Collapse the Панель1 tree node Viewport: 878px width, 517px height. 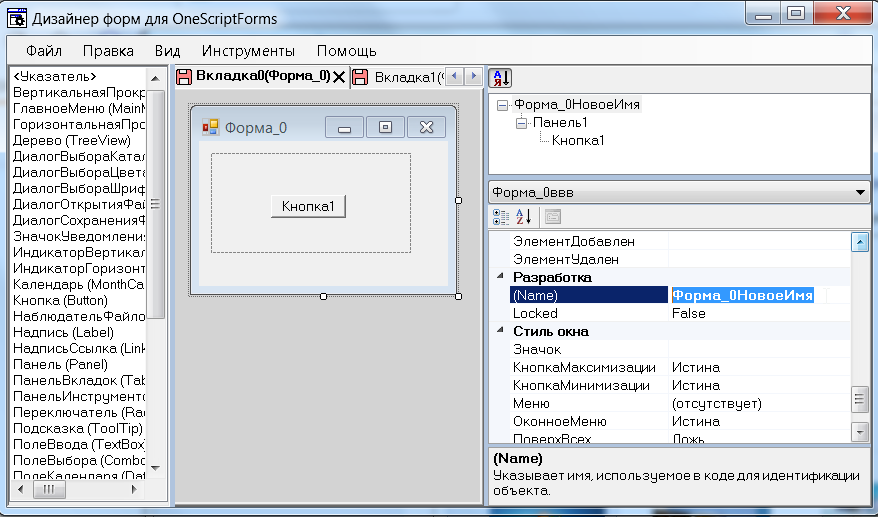pyautogui.click(x=521, y=123)
